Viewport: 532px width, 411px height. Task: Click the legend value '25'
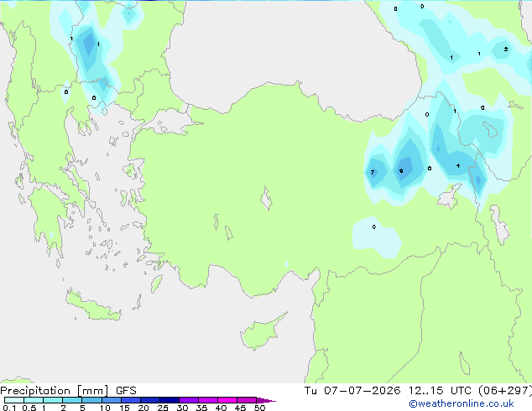pyautogui.click(x=163, y=408)
